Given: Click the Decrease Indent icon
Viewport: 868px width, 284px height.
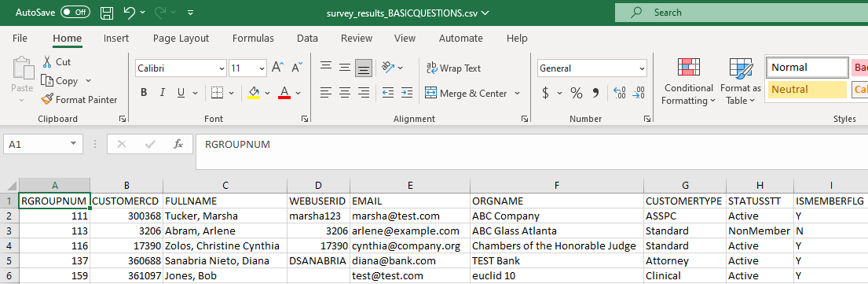Looking at the screenshot, I should pos(388,93).
